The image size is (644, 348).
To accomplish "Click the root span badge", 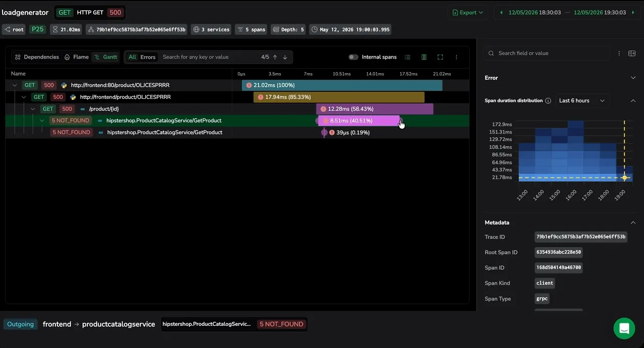I will pos(14,30).
